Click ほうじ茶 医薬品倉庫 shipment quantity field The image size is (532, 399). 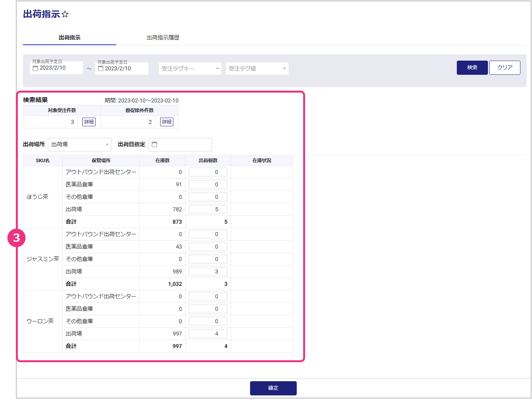[208, 185]
